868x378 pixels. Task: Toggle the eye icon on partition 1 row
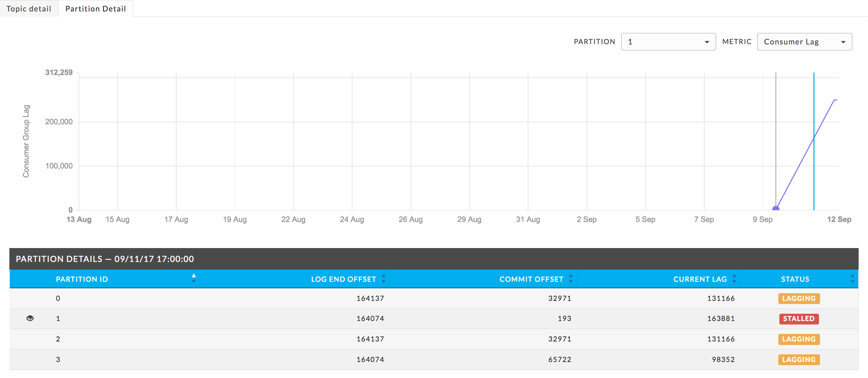coord(30,318)
